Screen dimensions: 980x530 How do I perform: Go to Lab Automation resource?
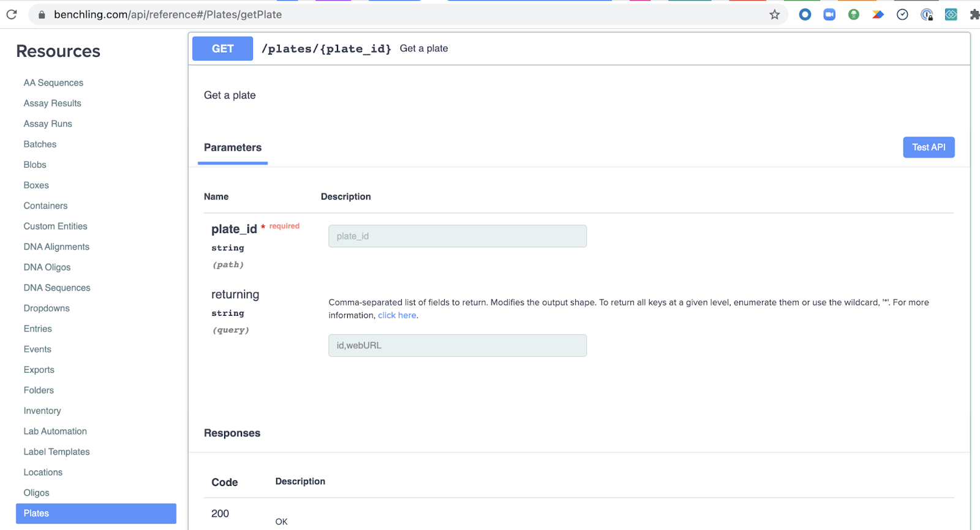coord(55,431)
